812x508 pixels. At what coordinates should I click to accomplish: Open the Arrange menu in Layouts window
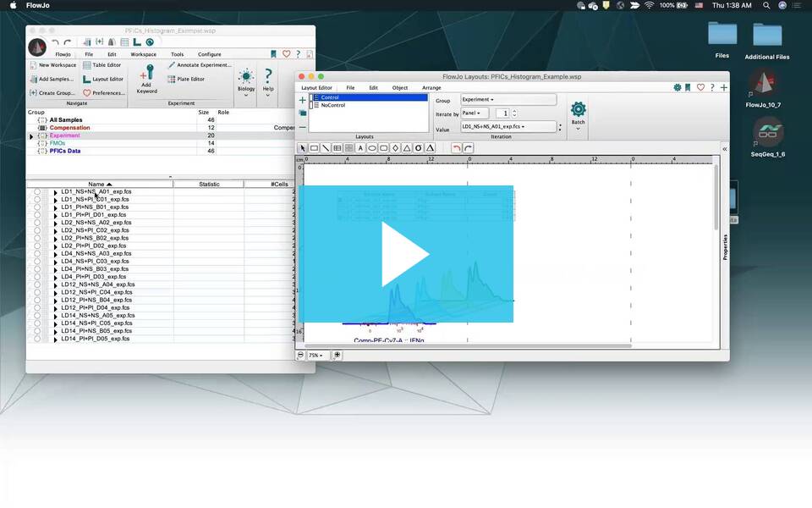tap(431, 88)
